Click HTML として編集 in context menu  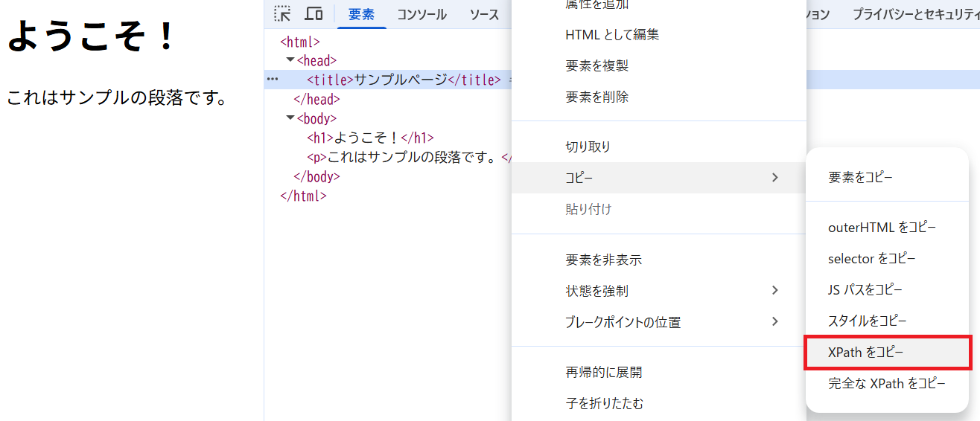[612, 34]
